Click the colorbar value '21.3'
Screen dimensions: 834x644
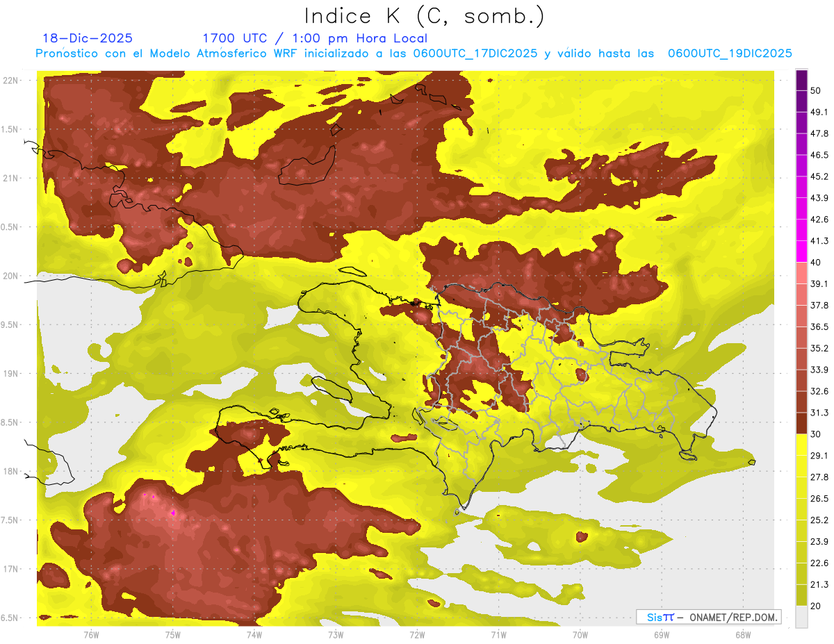pyautogui.click(x=819, y=585)
